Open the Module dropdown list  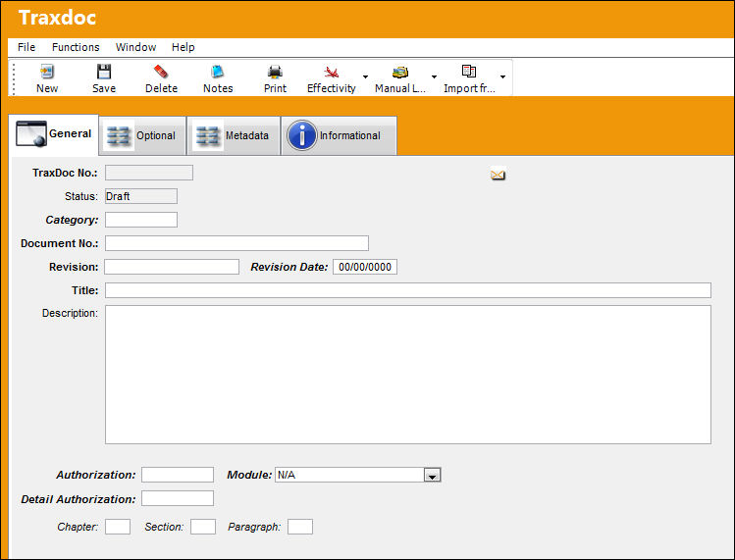pos(432,476)
